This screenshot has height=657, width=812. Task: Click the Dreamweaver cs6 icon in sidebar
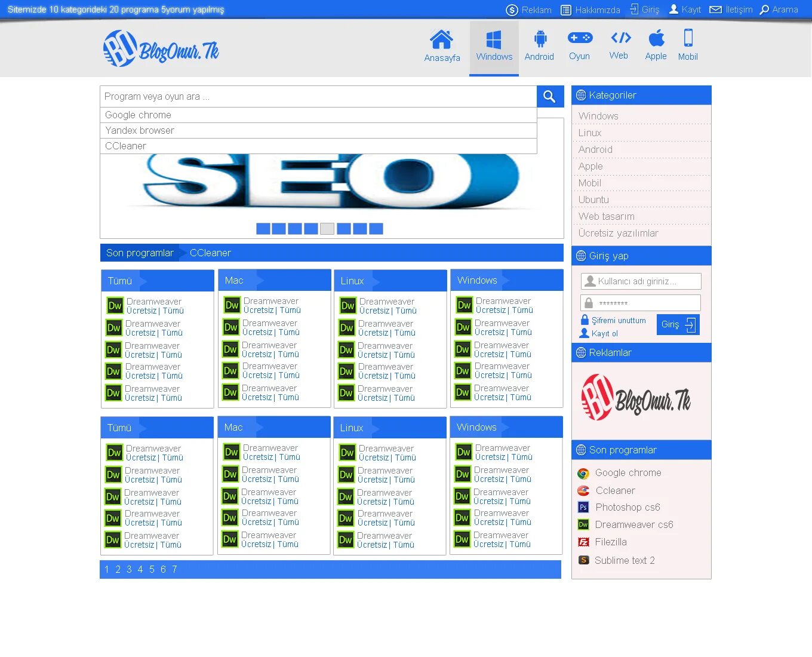(583, 524)
